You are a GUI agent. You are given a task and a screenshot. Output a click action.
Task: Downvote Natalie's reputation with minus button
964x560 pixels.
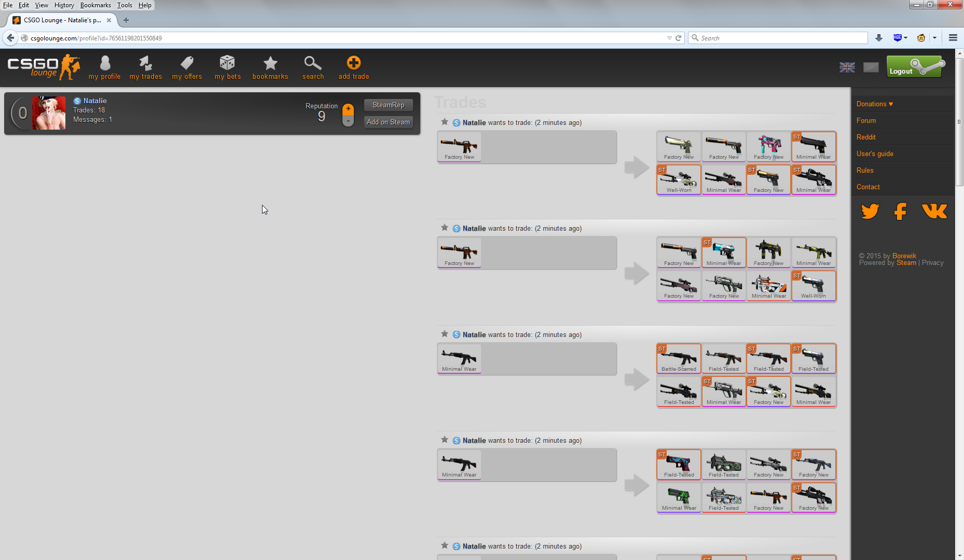348,121
